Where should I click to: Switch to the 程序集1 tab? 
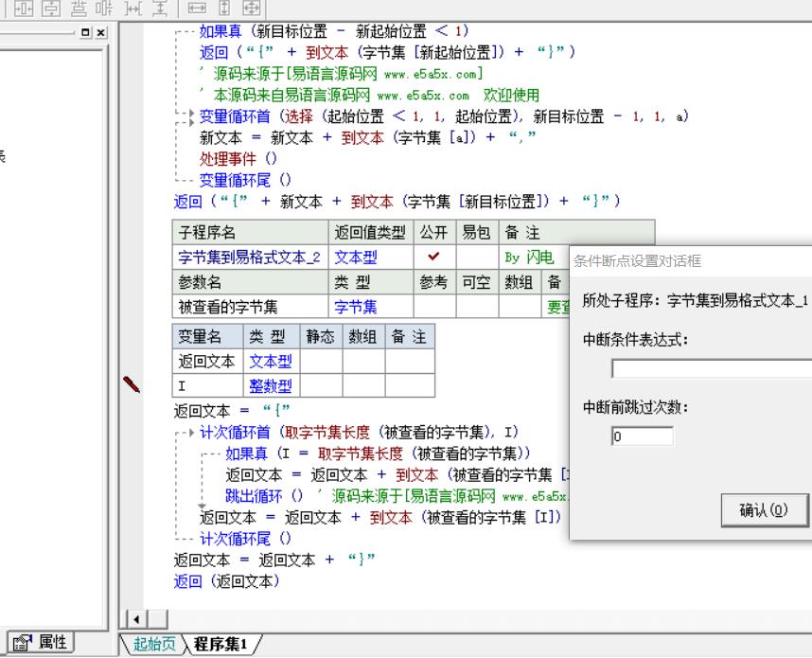221,644
